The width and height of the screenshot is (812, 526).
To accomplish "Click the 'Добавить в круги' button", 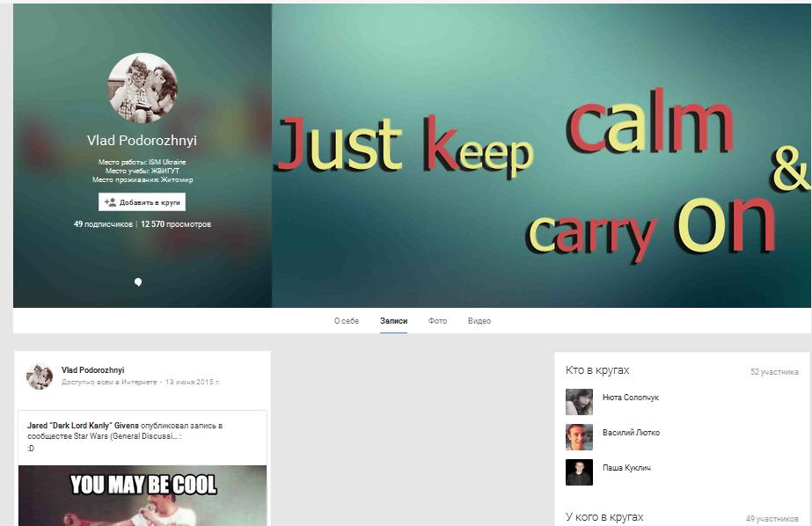I will 143,201.
